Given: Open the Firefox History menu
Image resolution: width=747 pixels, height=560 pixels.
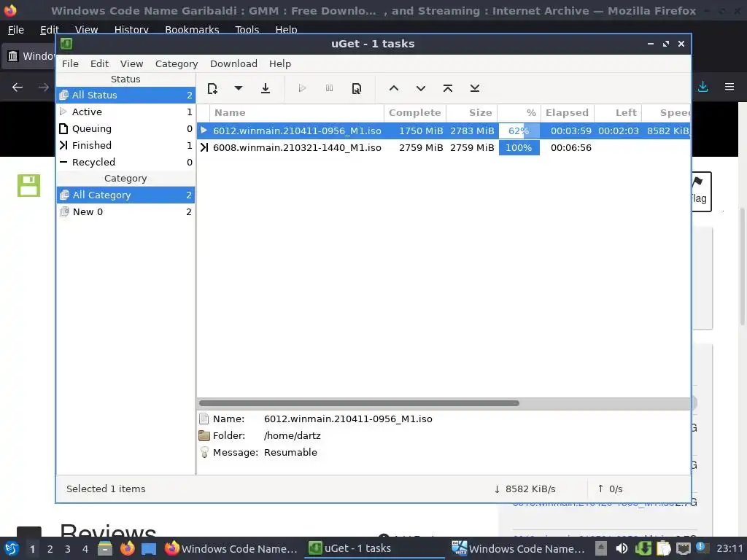Looking at the screenshot, I should click(131, 29).
